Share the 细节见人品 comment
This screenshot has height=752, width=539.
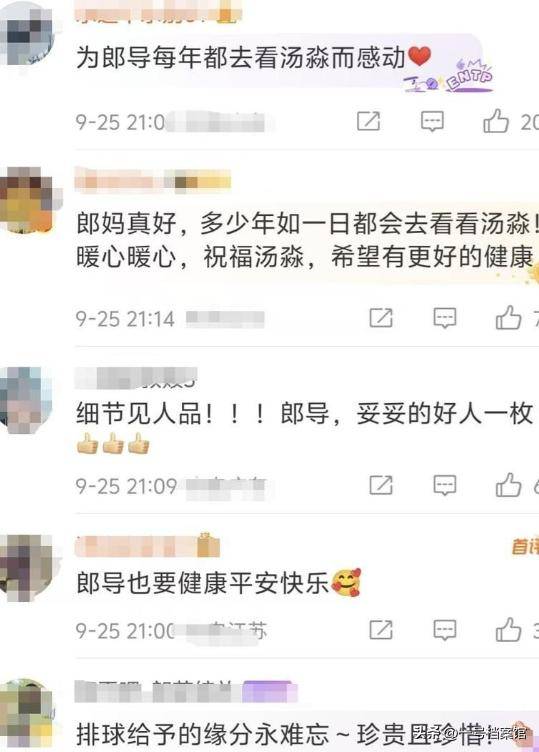point(381,485)
